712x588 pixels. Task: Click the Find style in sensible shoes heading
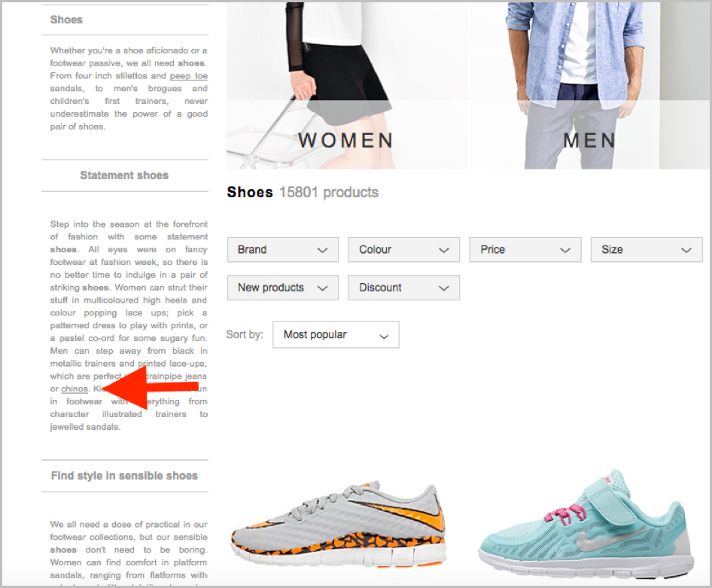coord(124,475)
